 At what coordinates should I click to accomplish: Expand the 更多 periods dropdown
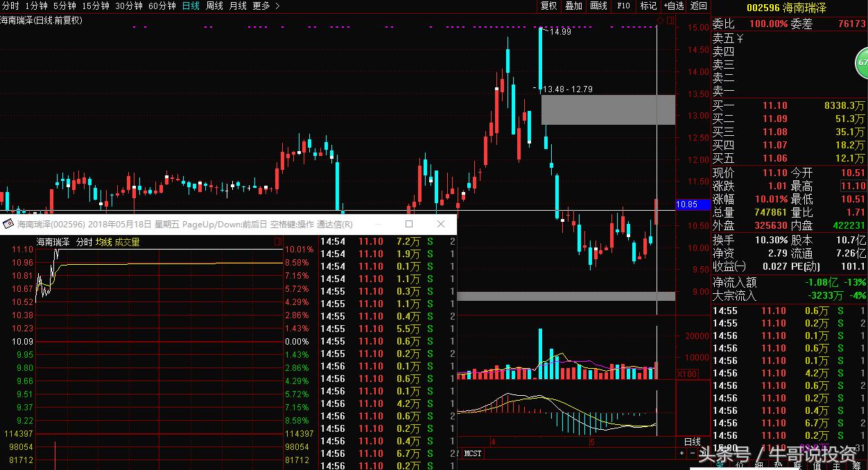pyautogui.click(x=266, y=6)
